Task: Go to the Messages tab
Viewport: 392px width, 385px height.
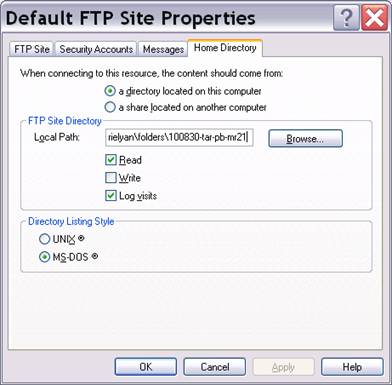Action: click(163, 49)
